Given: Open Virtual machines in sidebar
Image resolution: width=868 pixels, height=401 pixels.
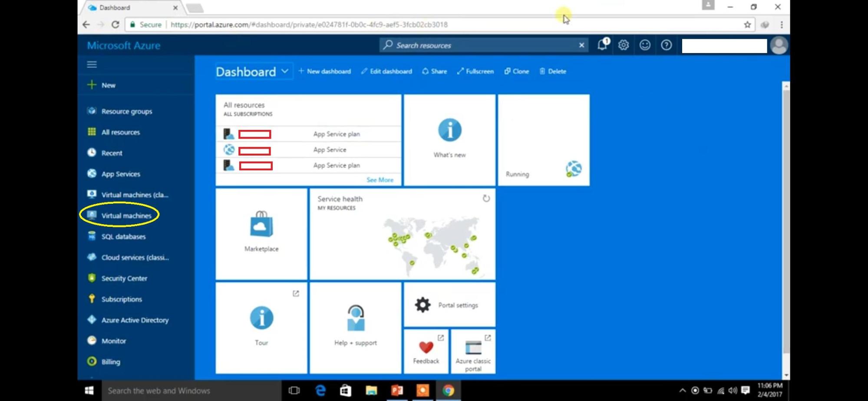Looking at the screenshot, I should coord(126,215).
